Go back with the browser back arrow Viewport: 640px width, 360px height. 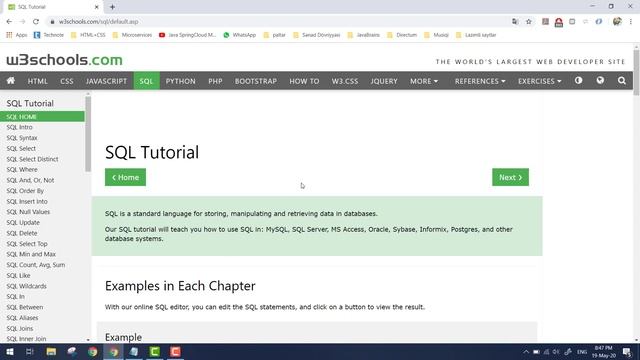tap(9, 22)
